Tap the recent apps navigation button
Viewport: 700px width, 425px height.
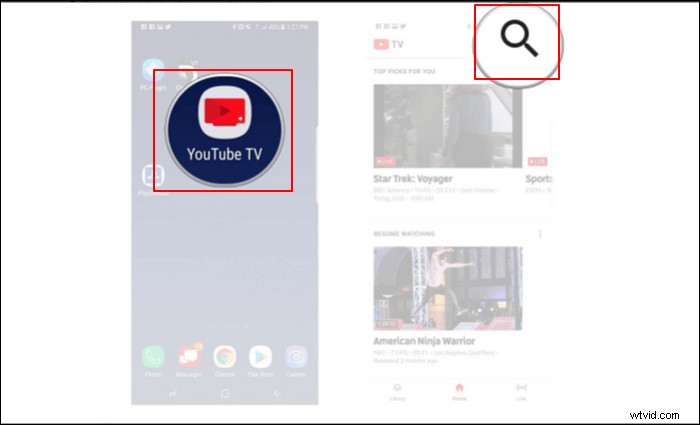tap(173, 393)
